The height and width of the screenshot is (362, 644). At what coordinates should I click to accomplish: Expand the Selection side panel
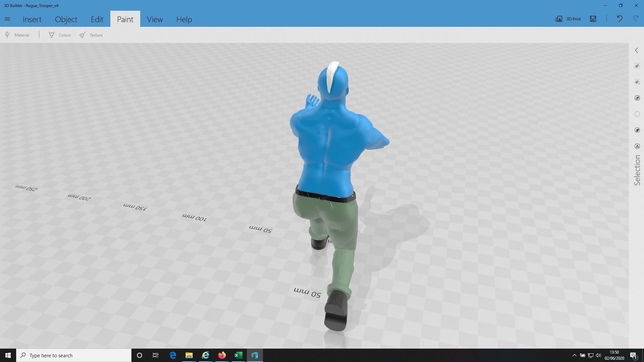coord(637,50)
